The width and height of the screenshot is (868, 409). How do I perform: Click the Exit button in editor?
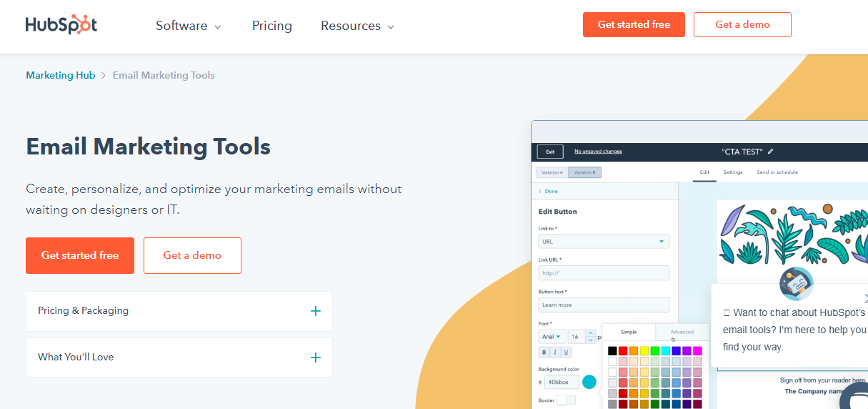pyautogui.click(x=550, y=152)
